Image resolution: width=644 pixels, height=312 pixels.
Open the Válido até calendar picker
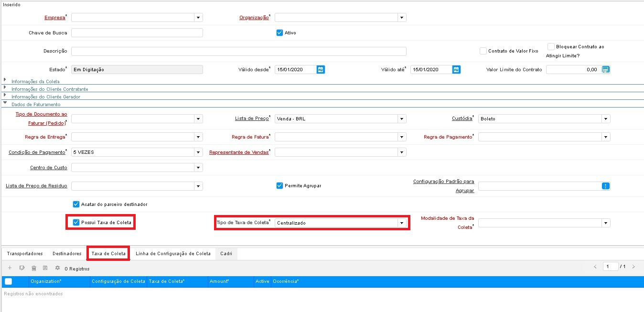click(456, 70)
